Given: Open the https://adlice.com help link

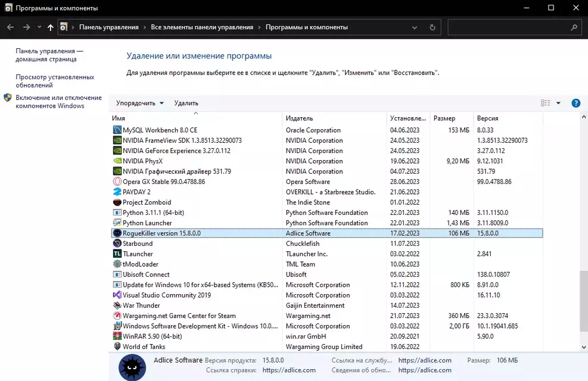Looking at the screenshot, I should click(289, 370).
